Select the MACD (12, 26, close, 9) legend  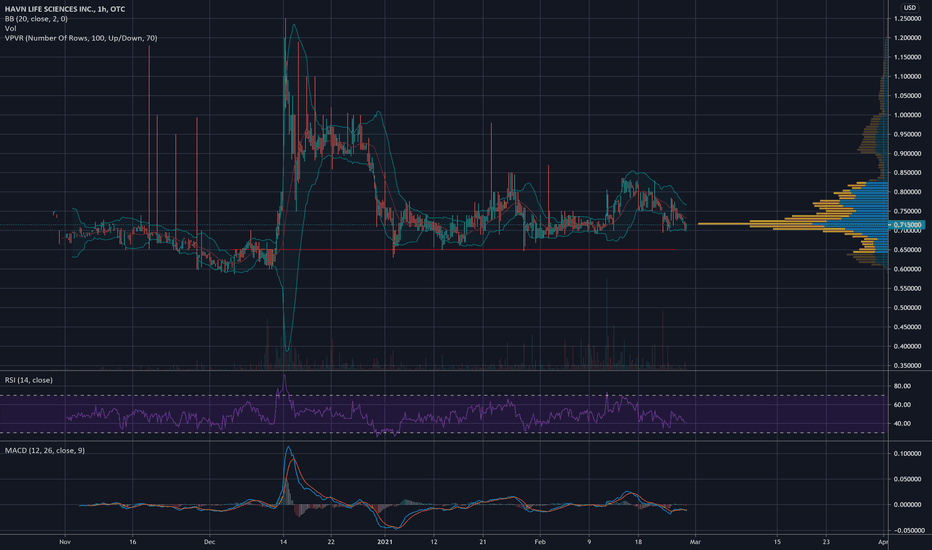click(x=45, y=450)
